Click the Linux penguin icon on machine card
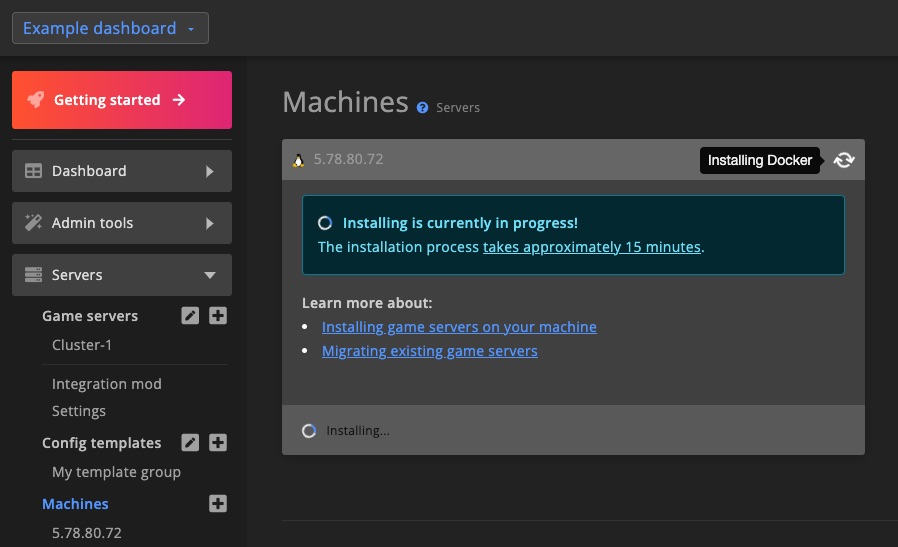Screen dimensions: 898x547 click(298, 160)
